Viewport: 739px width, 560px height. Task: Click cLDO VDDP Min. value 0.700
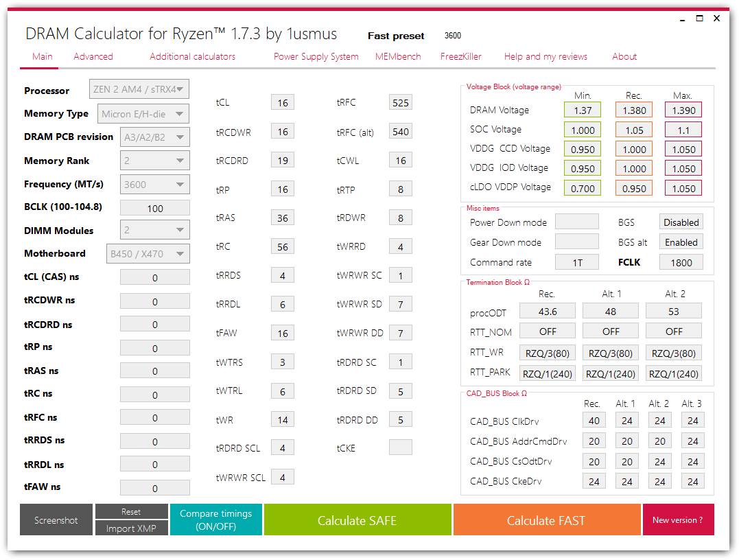(x=583, y=188)
